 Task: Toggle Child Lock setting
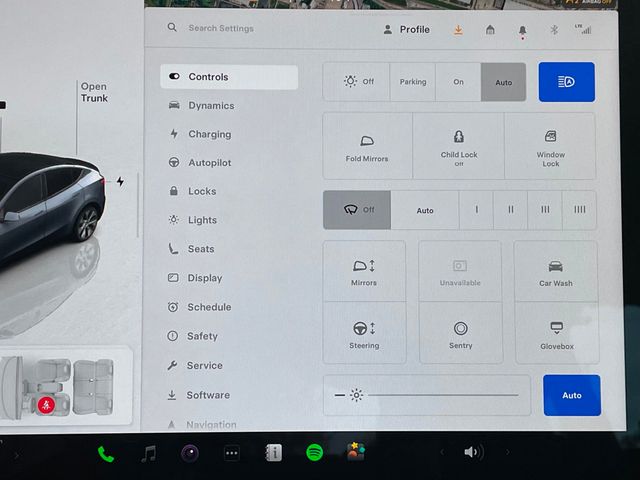point(459,146)
